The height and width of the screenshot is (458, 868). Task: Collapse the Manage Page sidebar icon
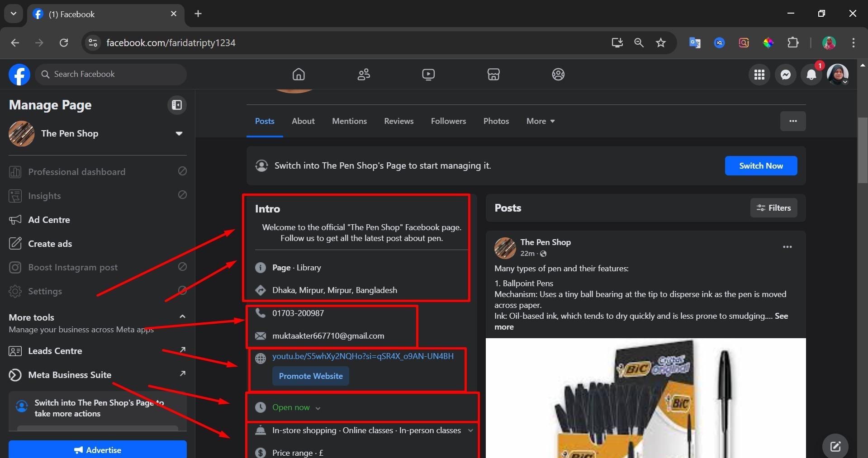pyautogui.click(x=177, y=105)
